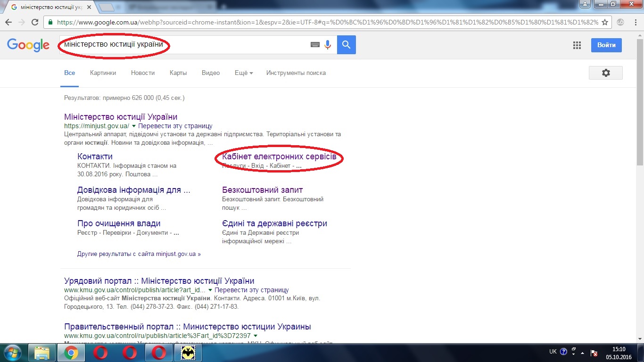Viewport: 644px width, 362px height.
Task: Click the Google logo
Action: [28, 45]
